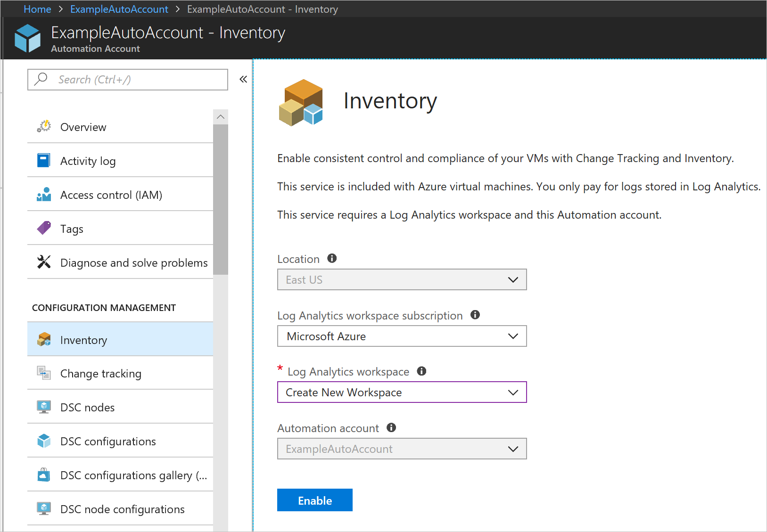The image size is (767, 532).
Task: Show info icon beside required Log Analytics workspace
Action: (421, 371)
